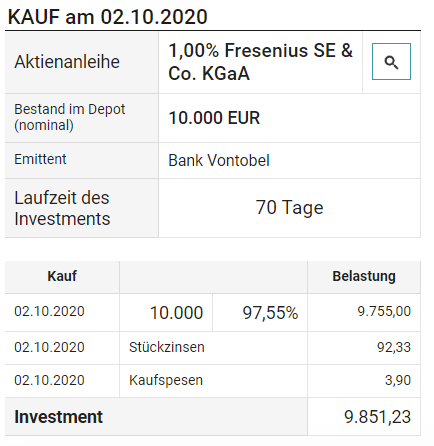Image resolution: width=434 pixels, height=446 pixels.
Task: Select the 92,33 accrued interest amount
Action: coord(394,347)
